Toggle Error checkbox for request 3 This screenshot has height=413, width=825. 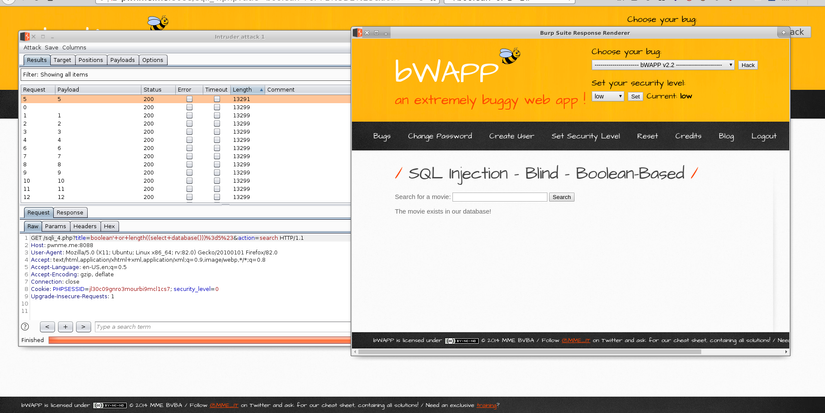tap(189, 132)
